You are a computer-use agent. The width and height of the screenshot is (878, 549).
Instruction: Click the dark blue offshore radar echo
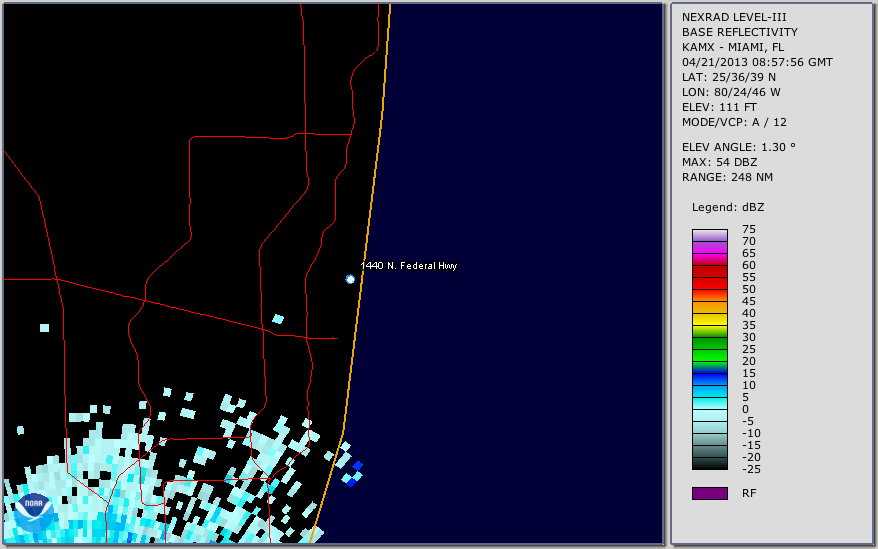click(357, 466)
